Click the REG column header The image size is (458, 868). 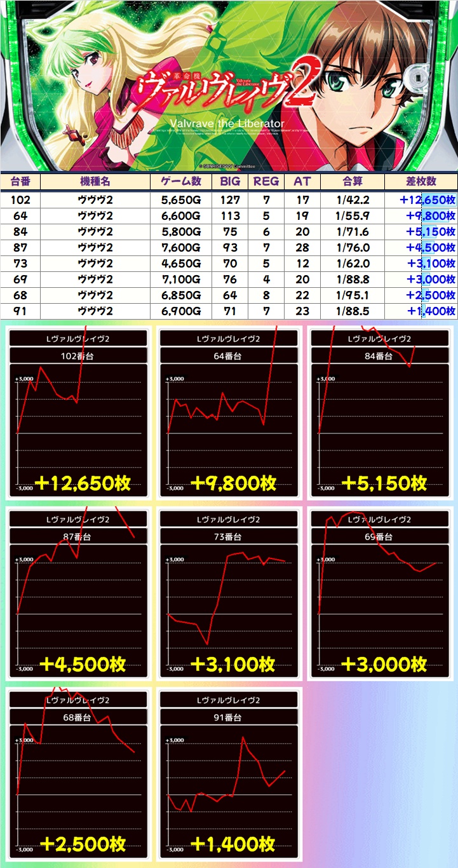click(266, 181)
